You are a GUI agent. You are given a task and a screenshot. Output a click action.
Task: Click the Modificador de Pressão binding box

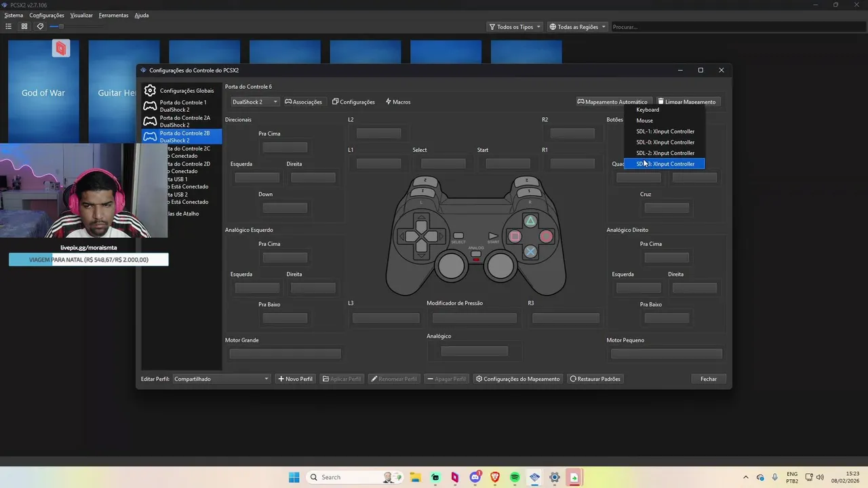pyautogui.click(x=474, y=318)
